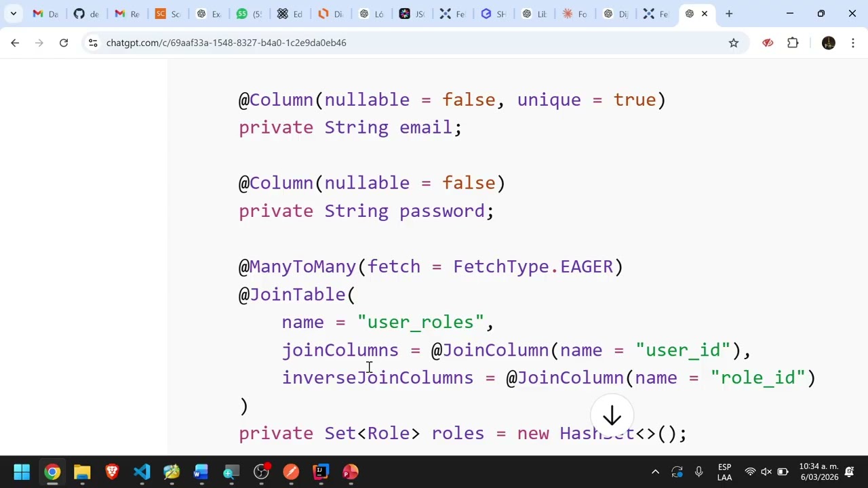Switch to the Gmail 'Da' tab
This screenshot has height=488, width=868.
[45, 14]
